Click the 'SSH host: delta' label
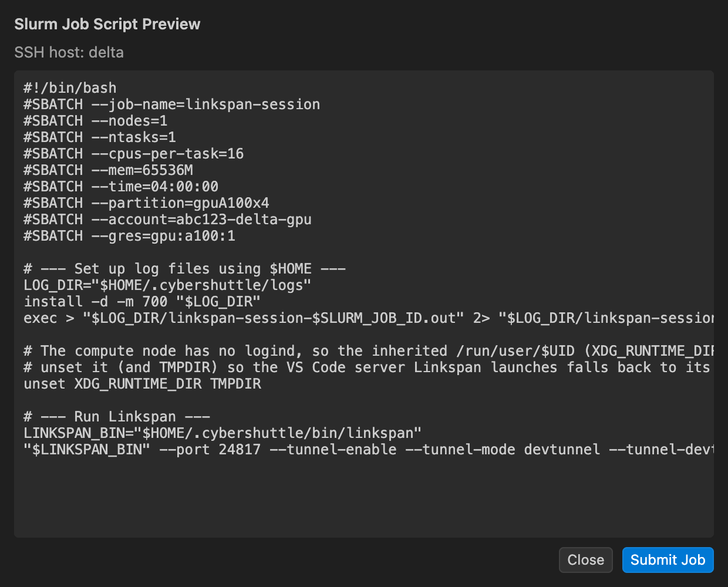Viewport: 728px width, 587px height. 69,52
